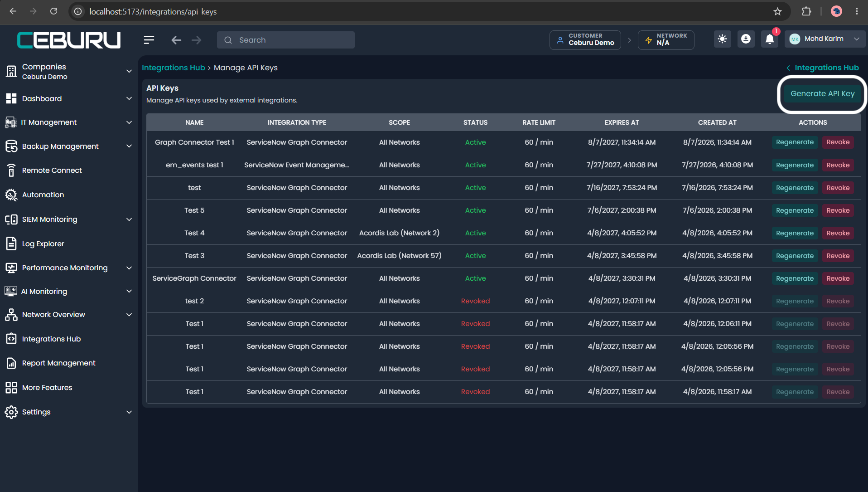This screenshot has width=868, height=492.
Task: Click the Generate API Key button
Action: (822, 94)
